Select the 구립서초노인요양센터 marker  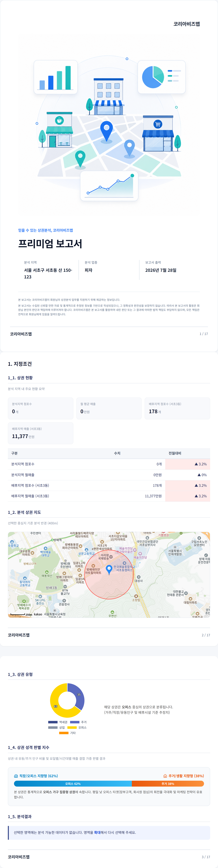199,538
